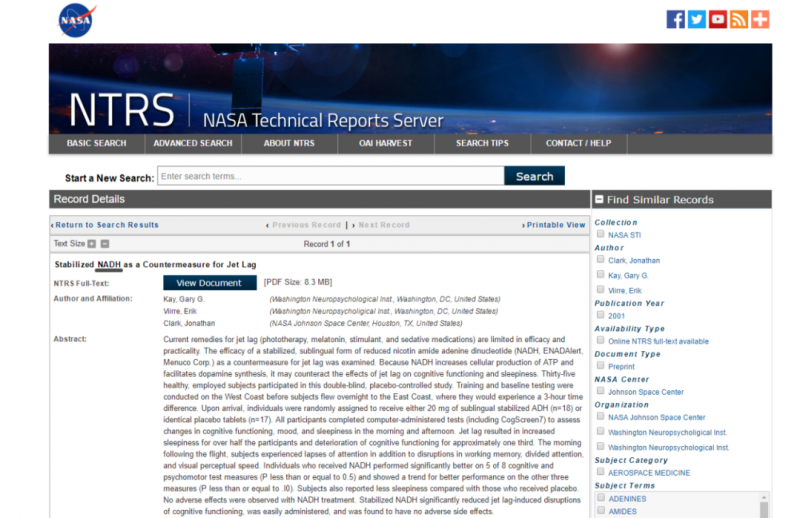Image resolution: width=800 pixels, height=518 pixels.
Task: Tick the Clark, Jonathan author checkbox
Action: pos(601,260)
